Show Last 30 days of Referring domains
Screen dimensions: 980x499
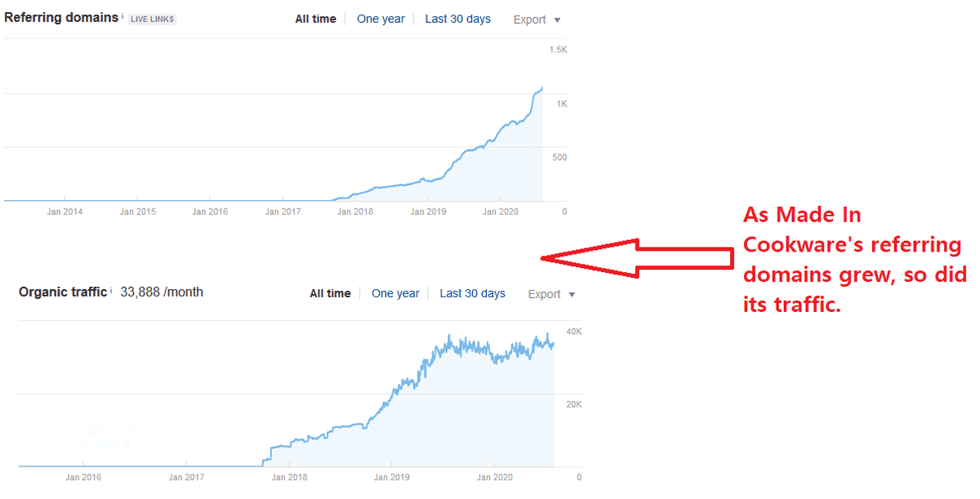coord(457,19)
